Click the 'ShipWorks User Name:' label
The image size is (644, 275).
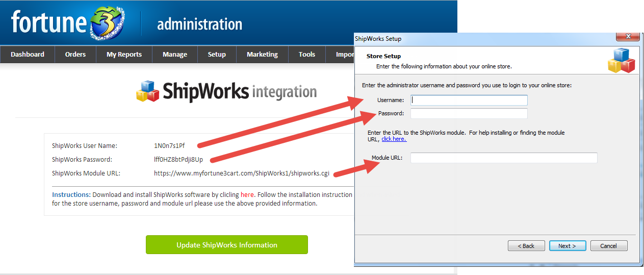(x=85, y=146)
